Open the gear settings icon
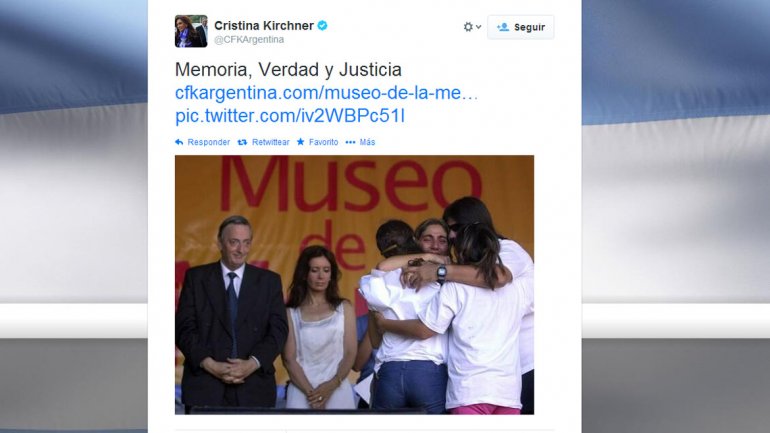Screen dimensions: 770x433 tap(468, 27)
